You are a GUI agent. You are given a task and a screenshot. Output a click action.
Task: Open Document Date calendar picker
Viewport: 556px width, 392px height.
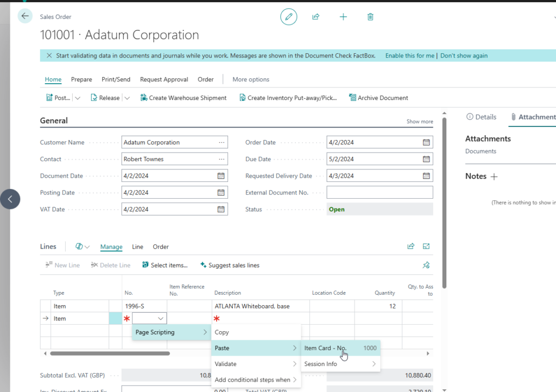[x=221, y=176]
